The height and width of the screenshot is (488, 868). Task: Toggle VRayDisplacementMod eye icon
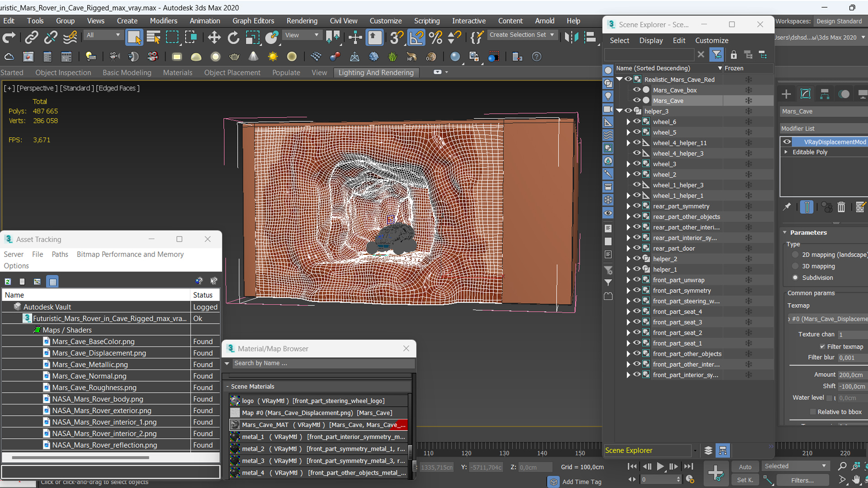[787, 142]
